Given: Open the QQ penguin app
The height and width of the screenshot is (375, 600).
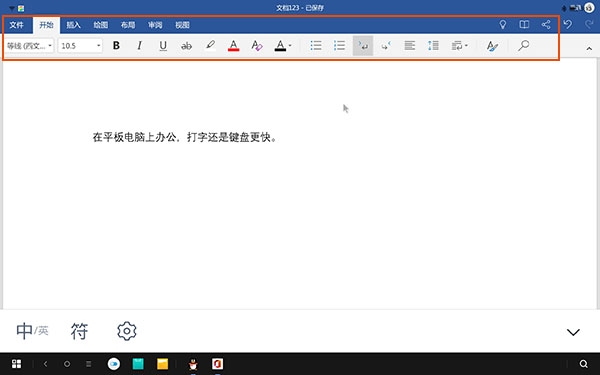Looking at the screenshot, I should click(193, 364).
